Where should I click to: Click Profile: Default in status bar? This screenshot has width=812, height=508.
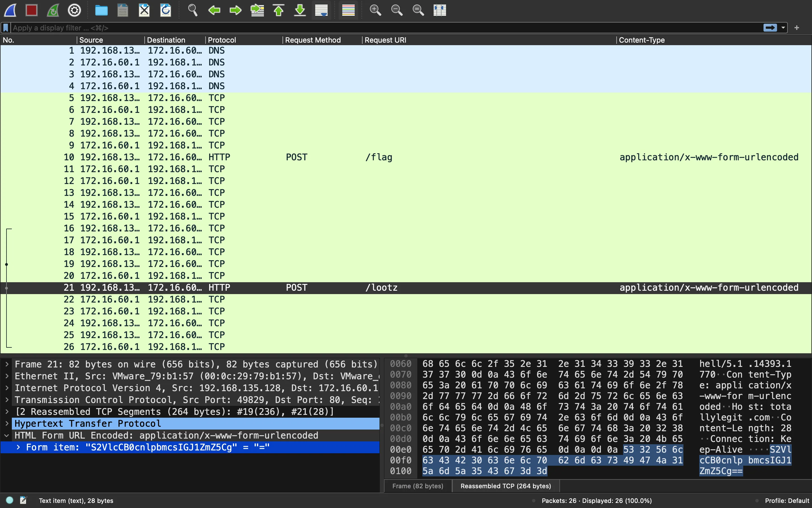787,501
